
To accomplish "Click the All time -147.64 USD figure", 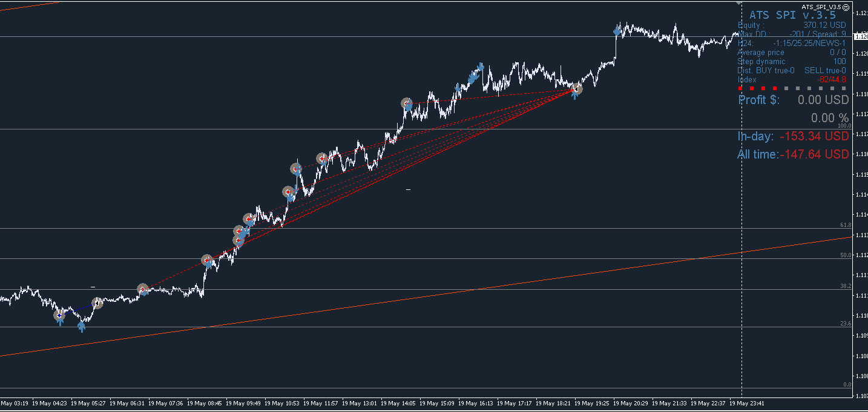I will (814, 154).
